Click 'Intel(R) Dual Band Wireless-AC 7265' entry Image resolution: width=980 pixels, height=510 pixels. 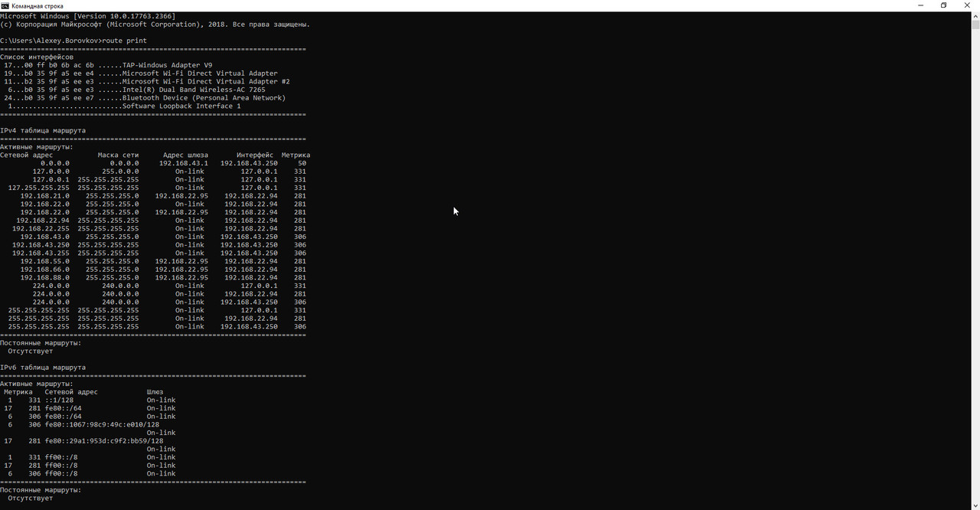tap(194, 90)
